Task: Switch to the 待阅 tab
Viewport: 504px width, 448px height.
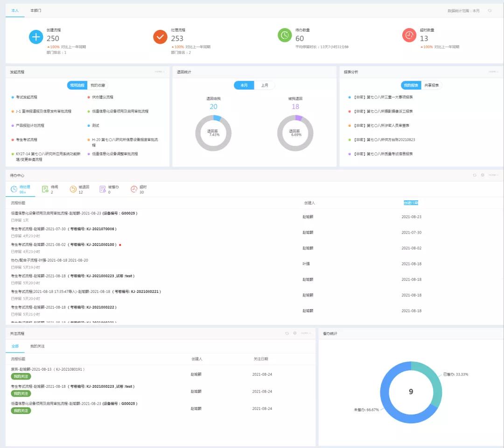Action: [x=50, y=189]
